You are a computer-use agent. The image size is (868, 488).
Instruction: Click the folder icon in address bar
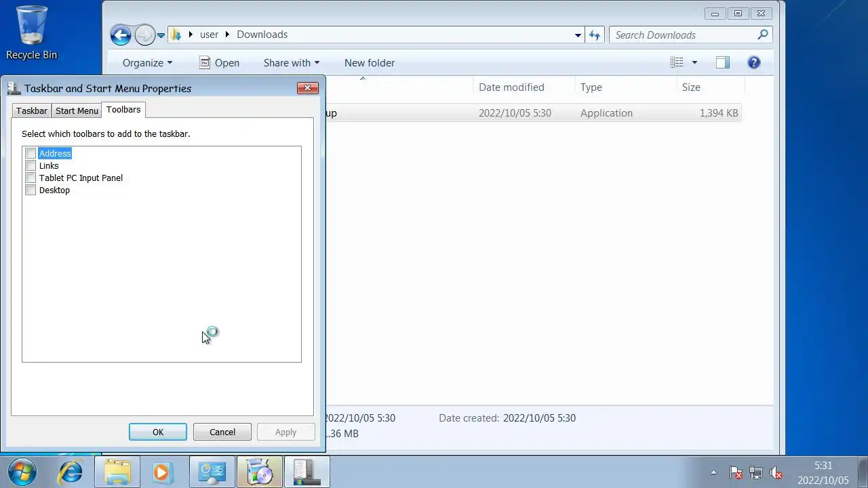(176, 35)
